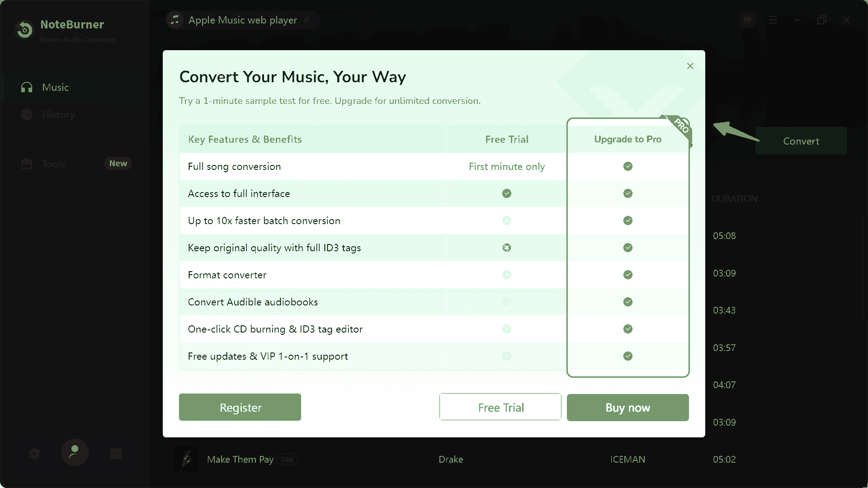This screenshot has height=488, width=868.
Task: Click Pro checkmark for VIP support
Action: pyautogui.click(x=628, y=356)
